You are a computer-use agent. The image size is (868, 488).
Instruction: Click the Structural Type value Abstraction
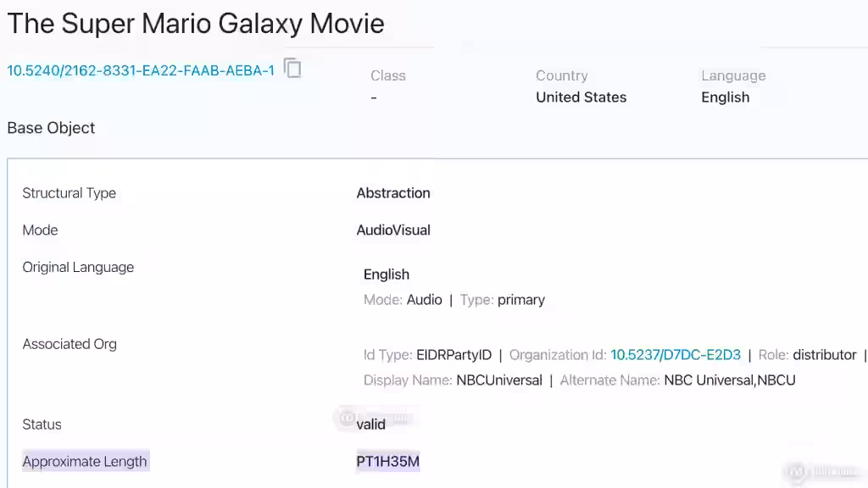pyautogui.click(x=393, y=193)
